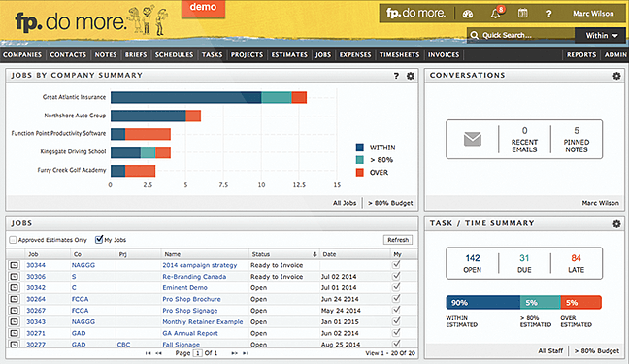Open the calendar icon in header

(x=522, y=14)
